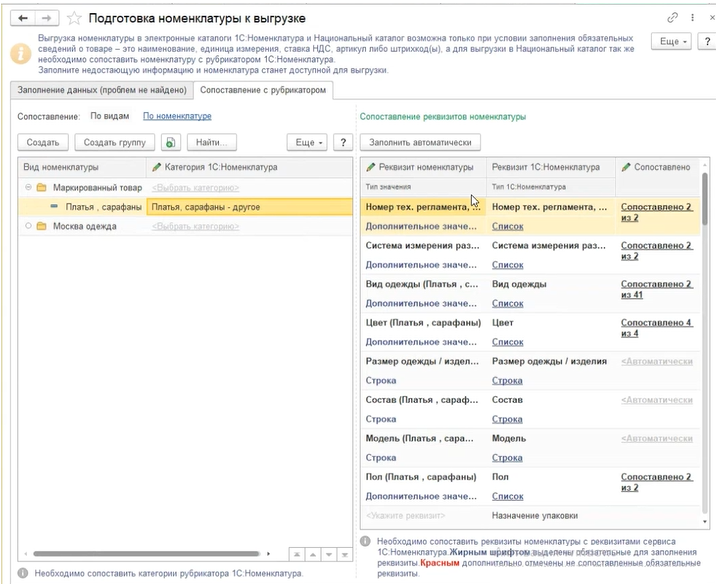
Task: Go back with the left arrow button
Action: (x=22, y=18)
